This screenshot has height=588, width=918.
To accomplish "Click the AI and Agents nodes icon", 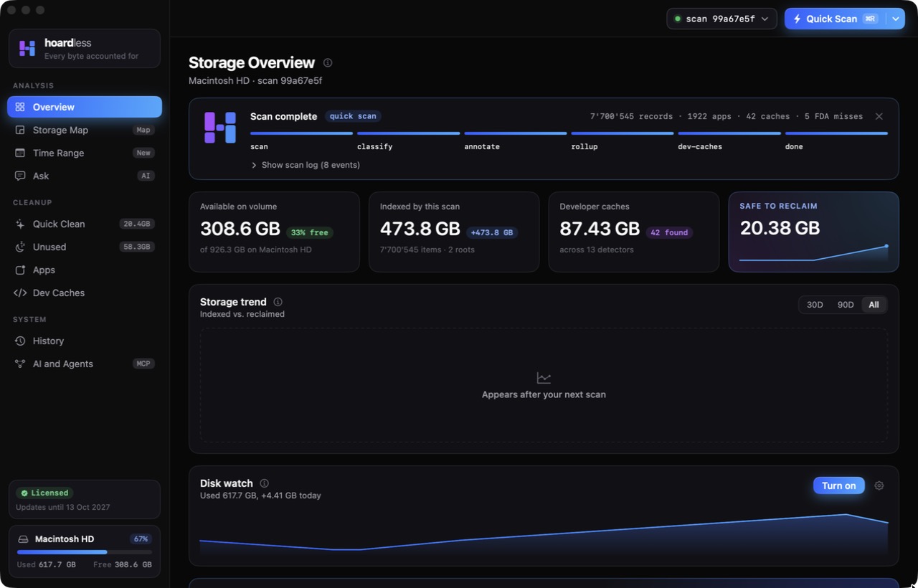I will point(20,364).
